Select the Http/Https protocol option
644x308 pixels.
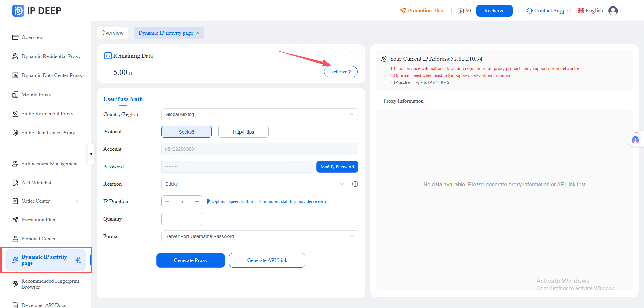pyautogui.click(x=244, y=132)
